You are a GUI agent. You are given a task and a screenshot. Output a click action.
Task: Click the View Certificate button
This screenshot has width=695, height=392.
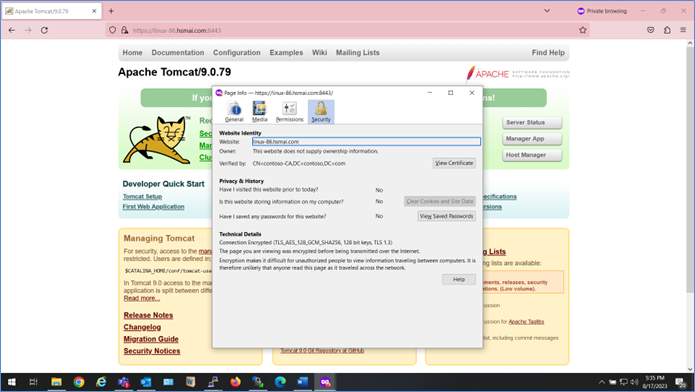click(x=454, y=163)
